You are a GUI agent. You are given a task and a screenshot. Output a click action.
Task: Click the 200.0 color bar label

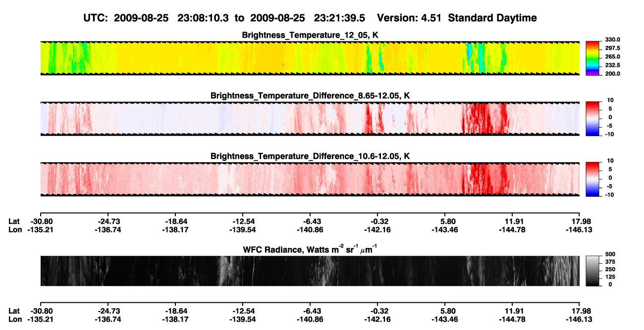(x=613, y=73)
